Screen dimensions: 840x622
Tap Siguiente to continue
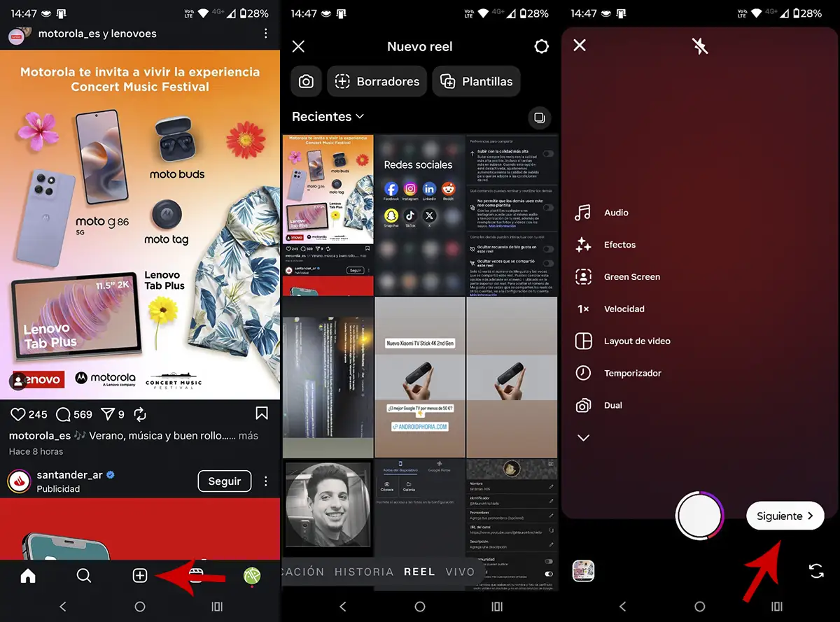[785, 516]
